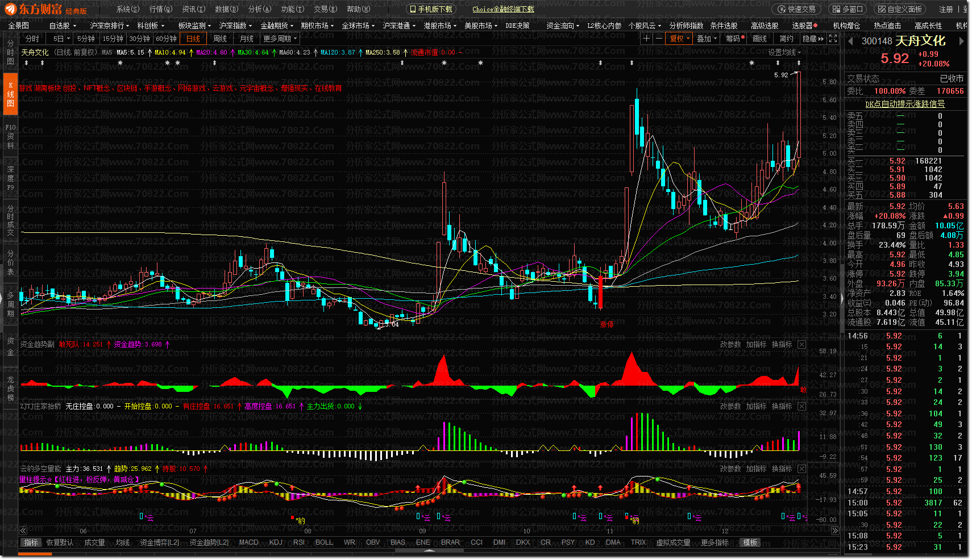This screenshot has height=560, width=972.
Task: Expand the 设置均线 moving average settings
Action: pyautogui.click(x=784, y=52)
